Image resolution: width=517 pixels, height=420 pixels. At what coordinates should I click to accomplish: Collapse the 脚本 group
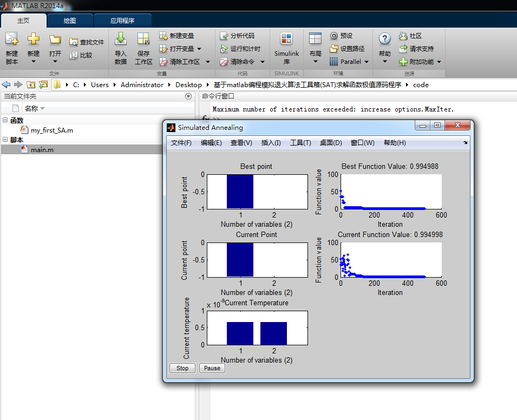[x=5, y=140]
